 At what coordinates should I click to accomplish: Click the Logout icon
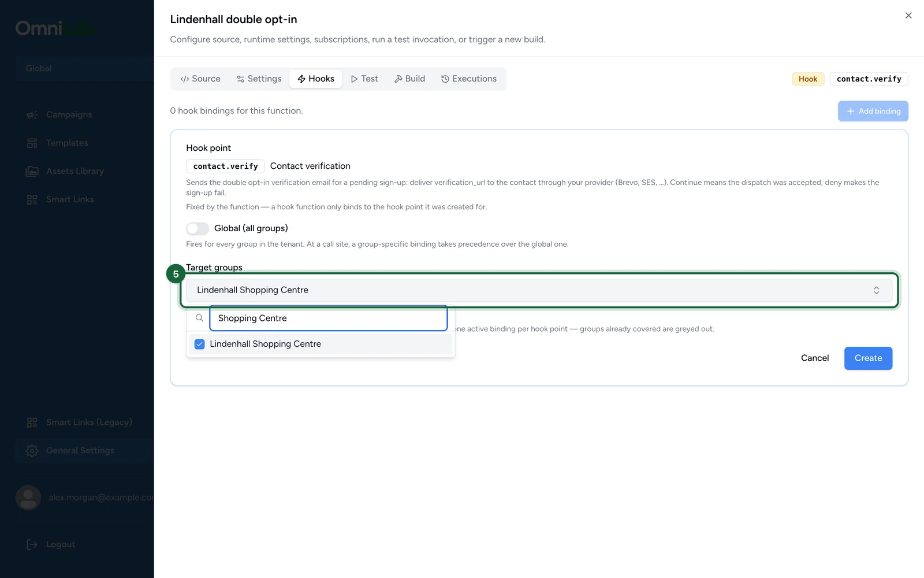32,544
